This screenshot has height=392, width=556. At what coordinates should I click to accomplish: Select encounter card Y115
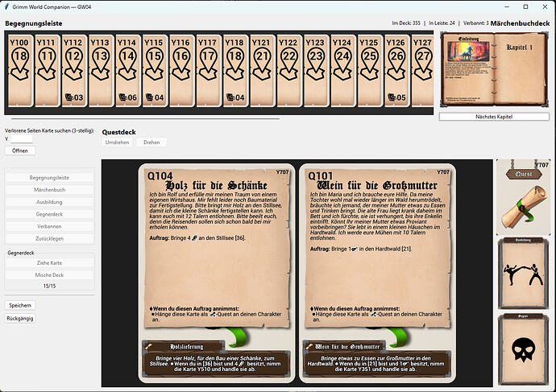tap(156, 71)
